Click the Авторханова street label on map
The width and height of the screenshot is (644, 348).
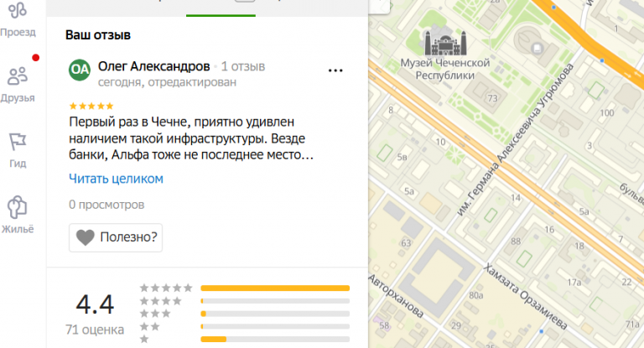396,296
